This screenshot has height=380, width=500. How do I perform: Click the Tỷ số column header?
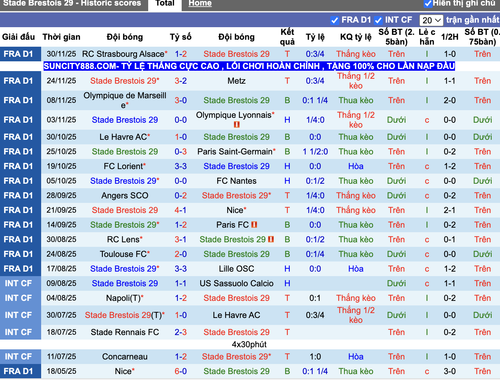(x=181, y=37)
